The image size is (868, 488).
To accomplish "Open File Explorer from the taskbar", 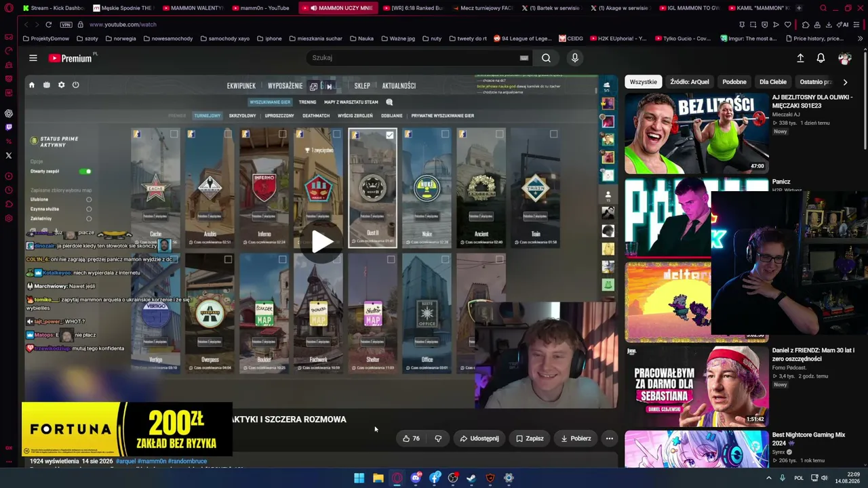I will click(x=378, y=478).
